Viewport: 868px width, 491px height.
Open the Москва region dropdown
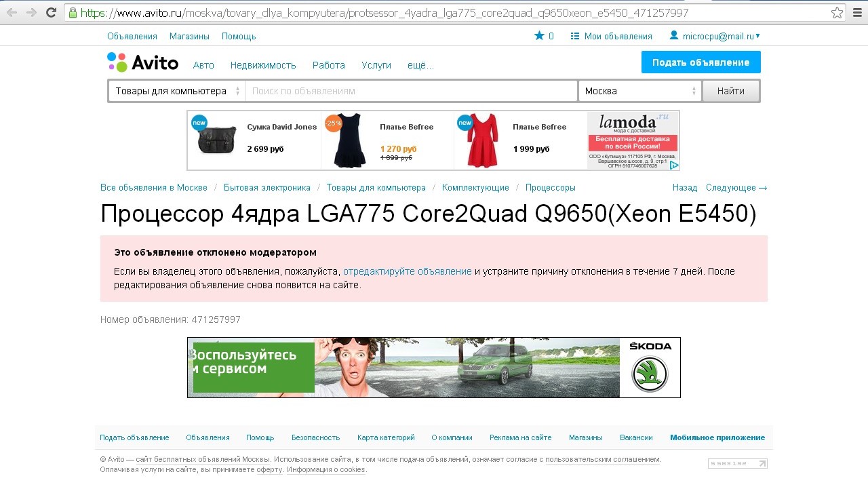click(x=639, y=91)
